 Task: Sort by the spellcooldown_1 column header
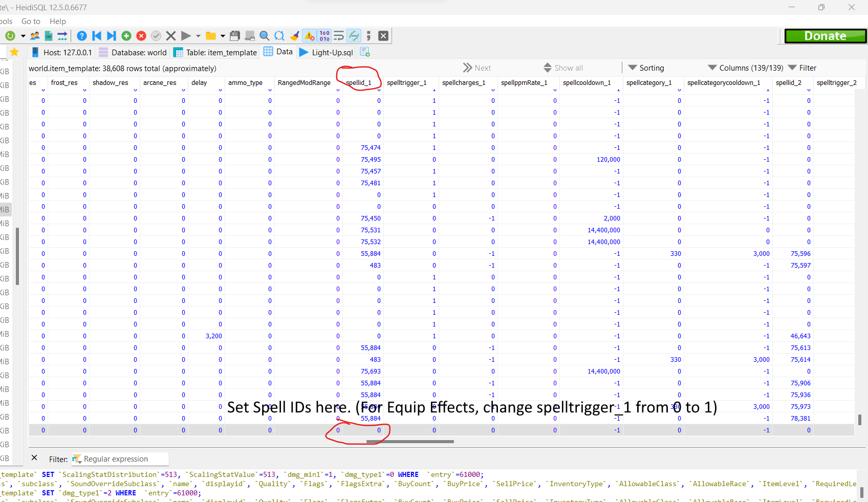pos(591,83)
